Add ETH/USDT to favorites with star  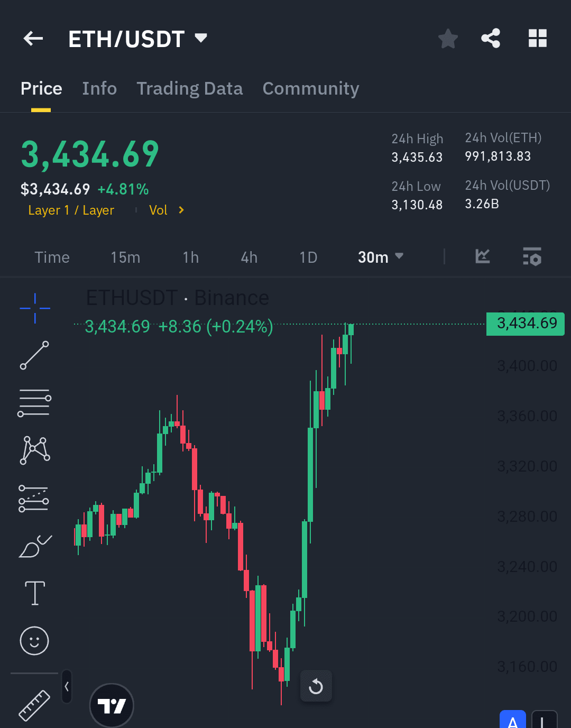point(448,39)
